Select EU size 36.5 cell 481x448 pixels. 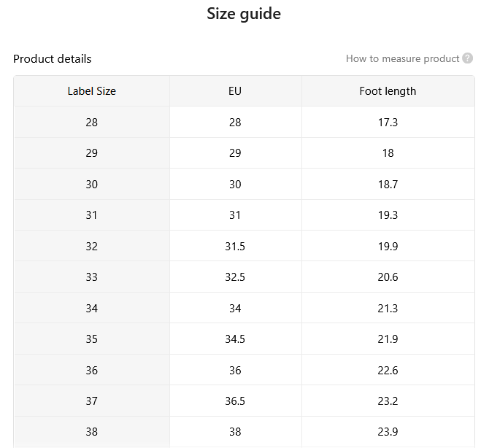pyautogui.click(x=235, y=401)
